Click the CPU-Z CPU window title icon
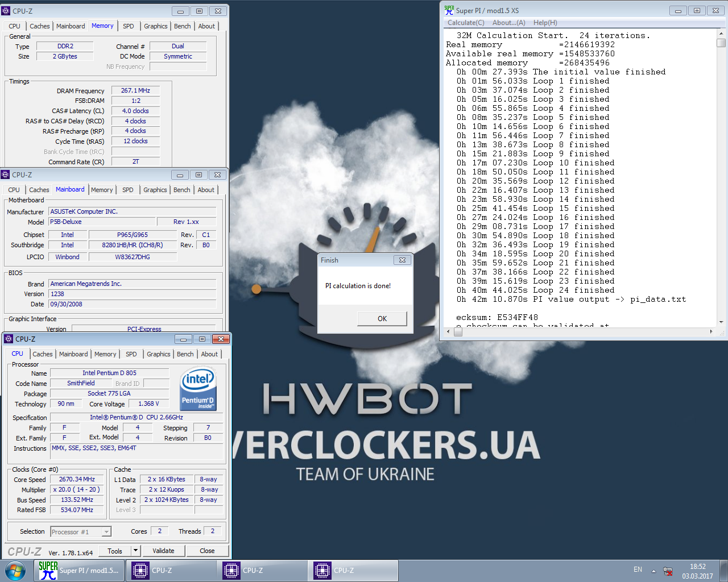728x582 pixels. click(x=9, y=339)
